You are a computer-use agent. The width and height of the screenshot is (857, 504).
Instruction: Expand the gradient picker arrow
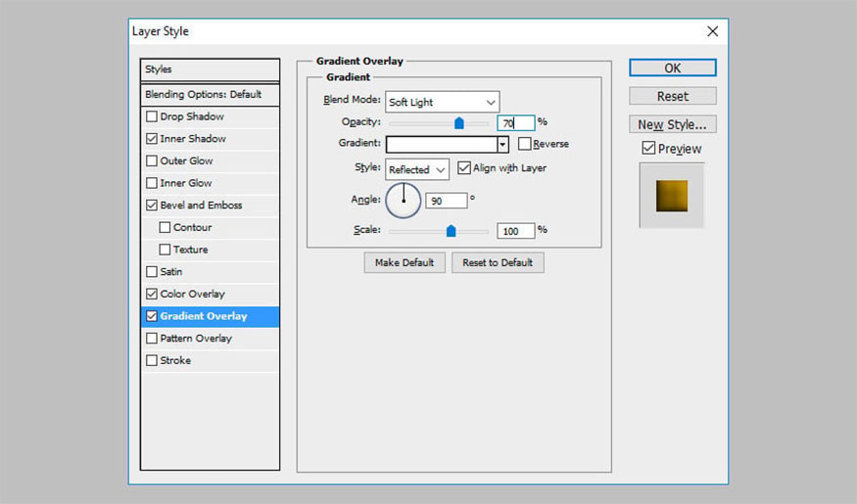503,144
